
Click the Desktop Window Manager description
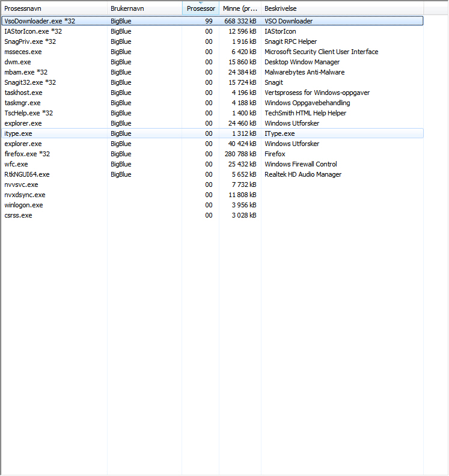click(302, 62)
